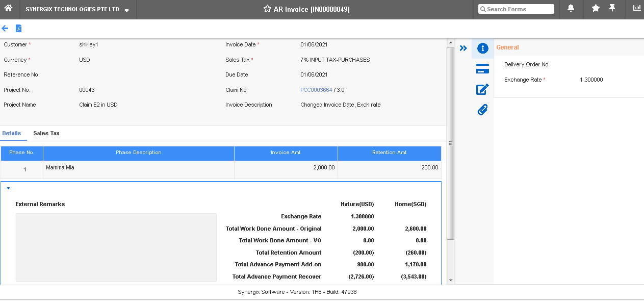Select the Details tab

pos(12,133)
